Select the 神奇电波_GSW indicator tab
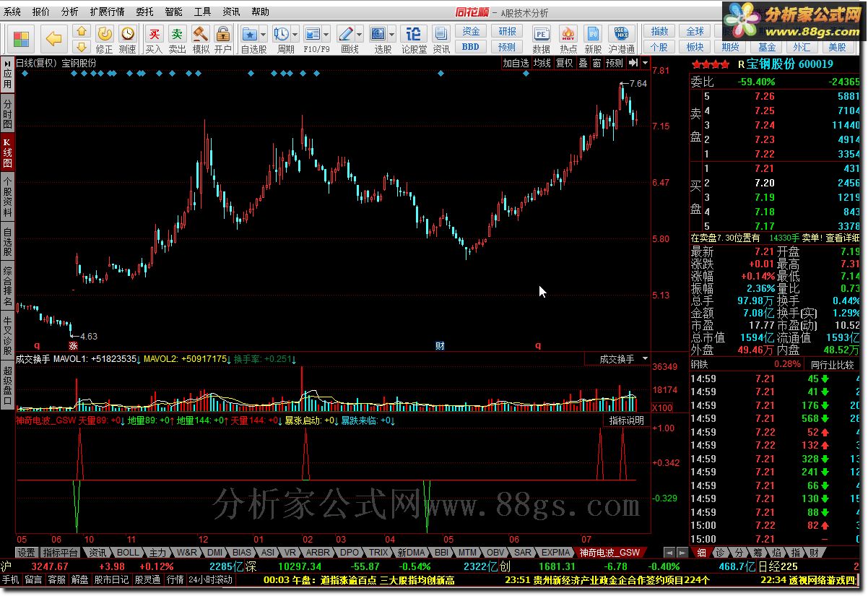Image resolution: width=868 pixels, height=596 pixels. pos(610,552)
